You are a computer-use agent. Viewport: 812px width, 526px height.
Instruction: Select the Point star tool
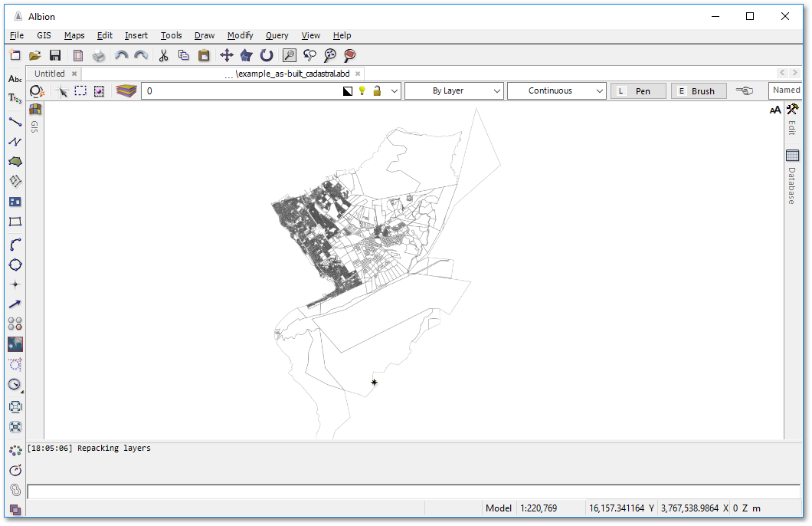click(15, 284)
